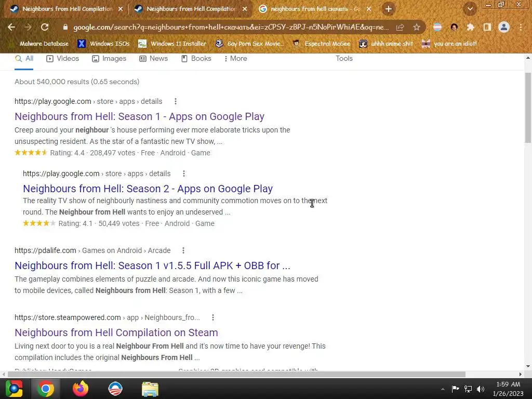Image resolution: width=532 pixels, height=399 pixels.
Task: Open the Espectral McGee bookmark
Action: point(322,44)
